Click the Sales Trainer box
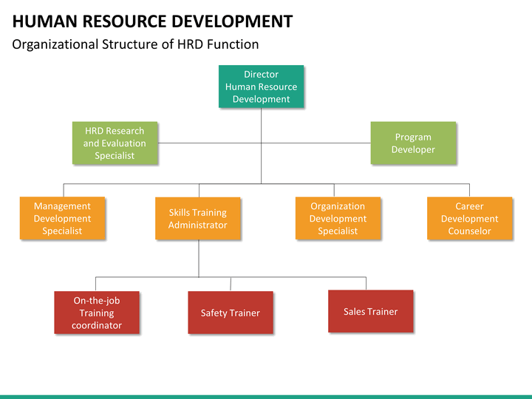Viewport: 532px width, 399px height. (x=370, y=311)
